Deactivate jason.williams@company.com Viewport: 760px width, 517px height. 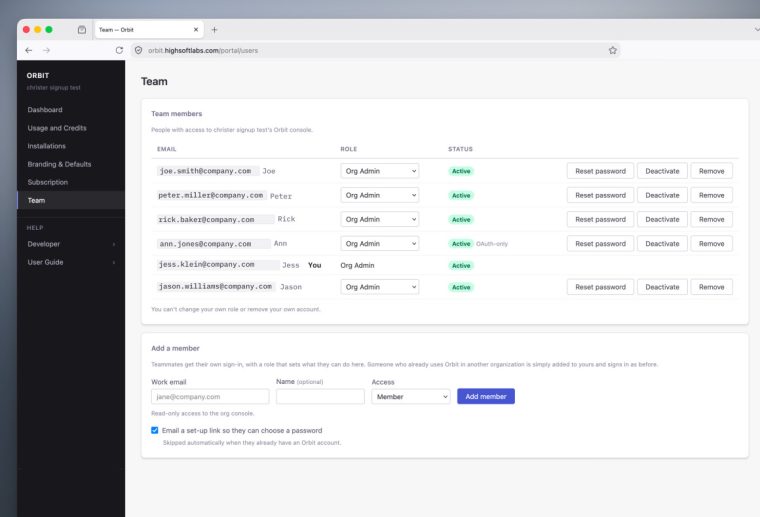tap(662, 287)
